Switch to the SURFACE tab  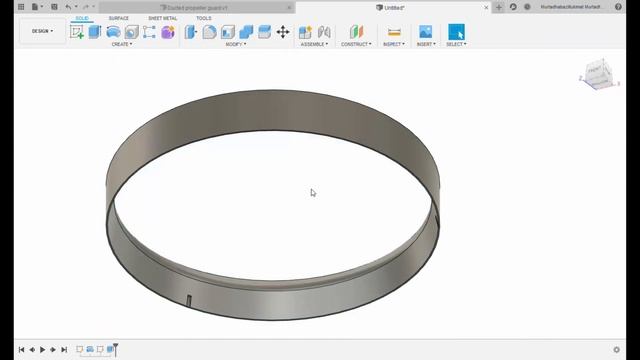[x=119, y=18]
